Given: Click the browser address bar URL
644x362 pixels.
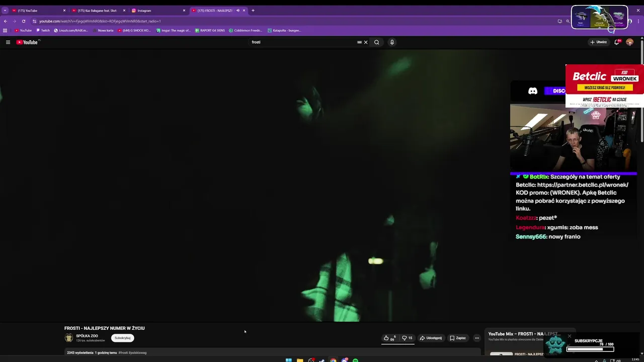Looking at the screenshot, I should click(100, 21).
